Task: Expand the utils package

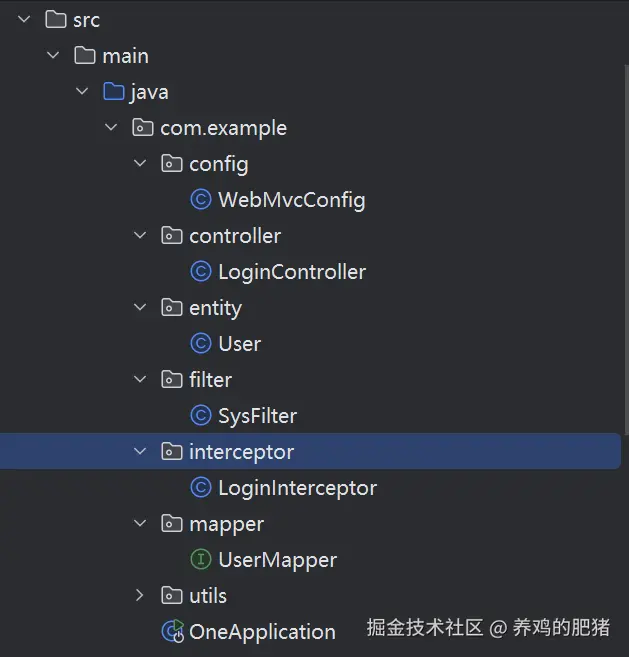Action: [140, 596]
